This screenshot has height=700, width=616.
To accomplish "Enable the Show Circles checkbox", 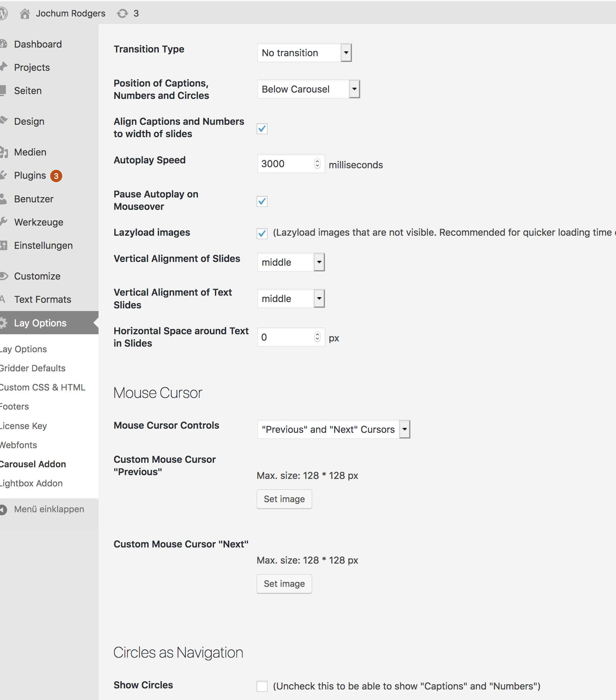I will click(262, 686).
